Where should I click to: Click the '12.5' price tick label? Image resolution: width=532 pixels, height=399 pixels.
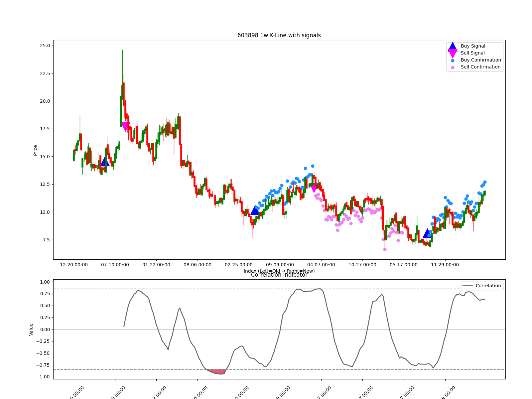[44, 184]
